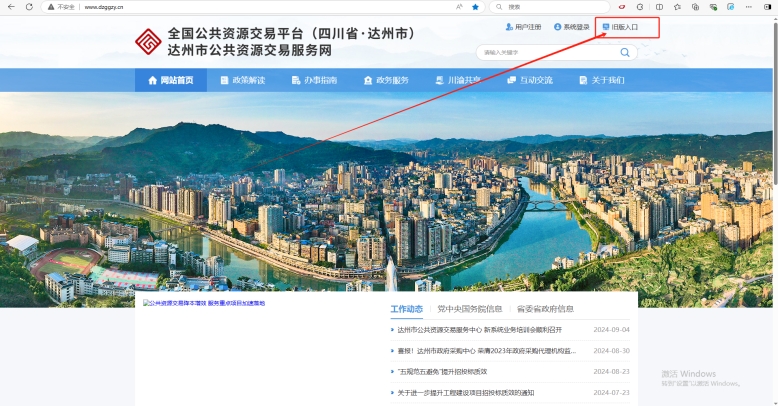Open 旧版入口 old version entrance
The width and height of the screenshot is (779, 406).
click(620, 27)
